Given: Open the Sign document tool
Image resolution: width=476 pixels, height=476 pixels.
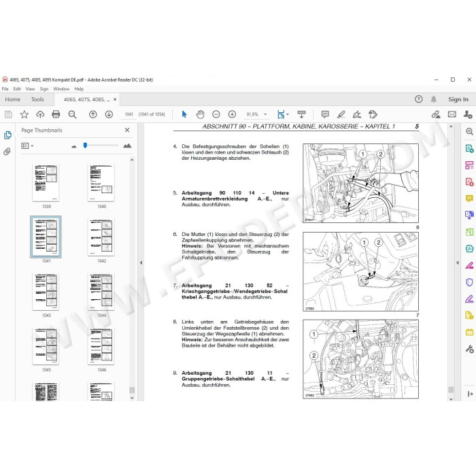Looking at the screenshot, I should (x=357, y=114).
